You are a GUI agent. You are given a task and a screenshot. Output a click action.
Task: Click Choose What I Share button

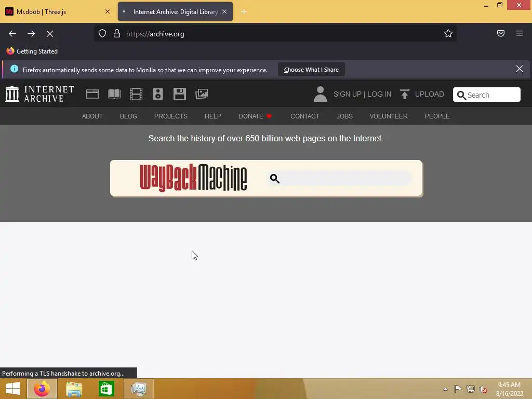pos(311,70)
